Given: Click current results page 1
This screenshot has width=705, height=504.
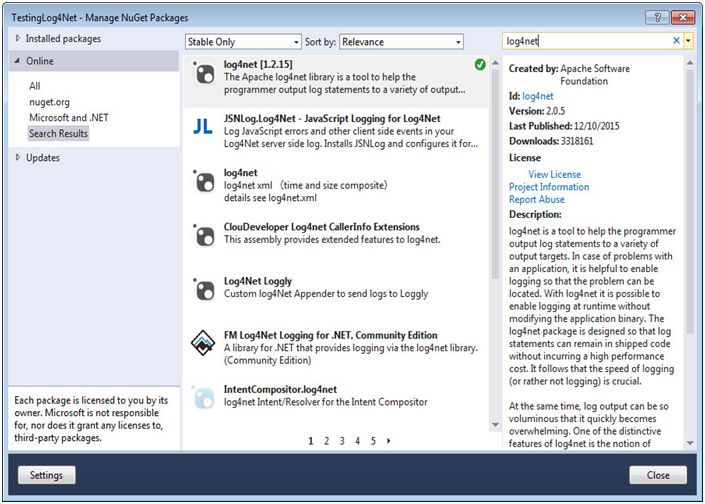Looking at the screenshot, I should [x=311, y=441].
